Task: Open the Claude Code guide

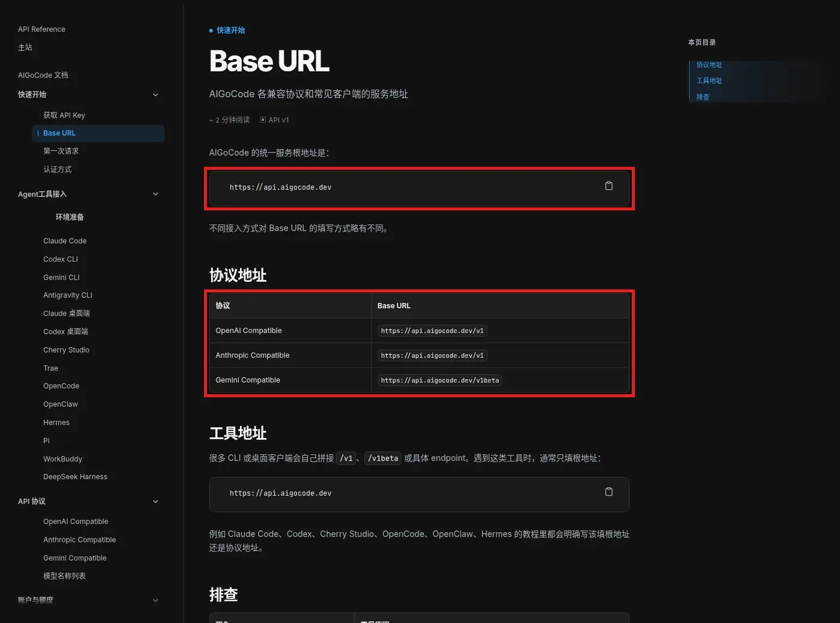Action: pos(65,241)
